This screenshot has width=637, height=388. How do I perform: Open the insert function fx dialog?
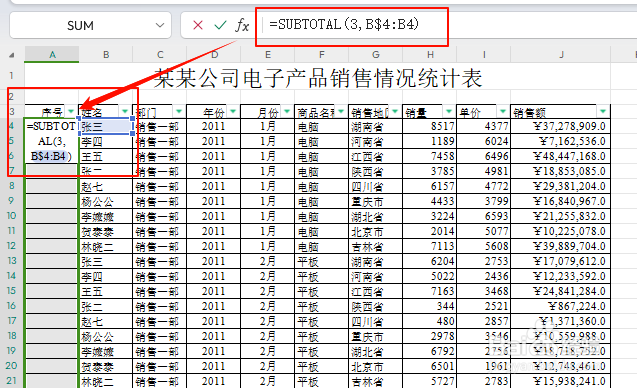tap(242, 25)
